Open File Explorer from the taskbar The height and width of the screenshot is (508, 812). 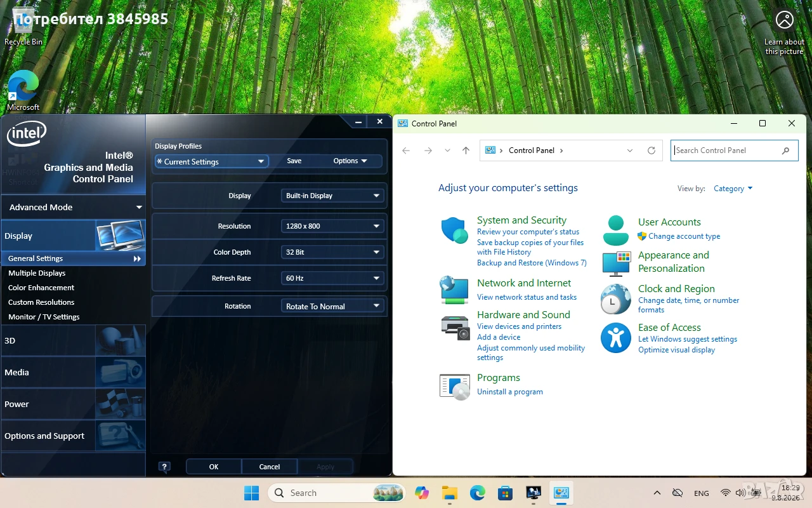[450, 493]
